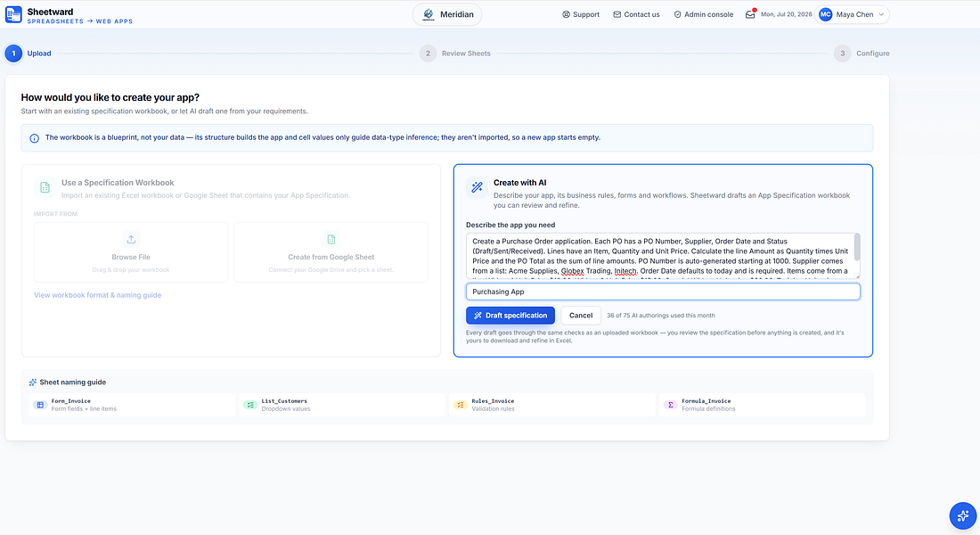Click the Formula_Invoice sigma icon
Screen dimensions: 980x535
tap(671, 405)
